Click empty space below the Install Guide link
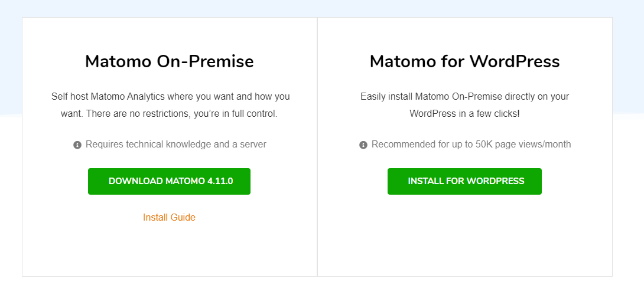644x305 pixels. [x=169, y=250]
